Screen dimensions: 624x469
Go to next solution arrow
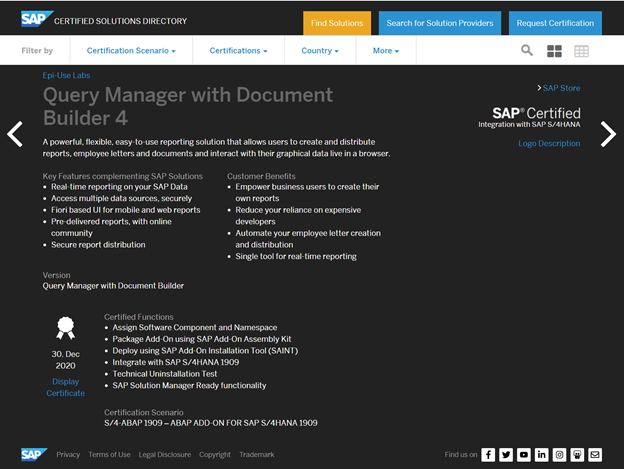pos(608,134)
